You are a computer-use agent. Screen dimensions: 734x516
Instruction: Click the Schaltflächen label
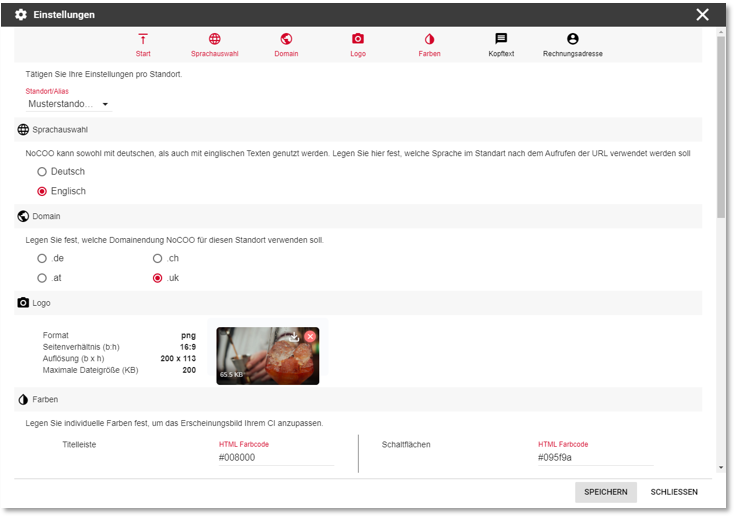406,444
